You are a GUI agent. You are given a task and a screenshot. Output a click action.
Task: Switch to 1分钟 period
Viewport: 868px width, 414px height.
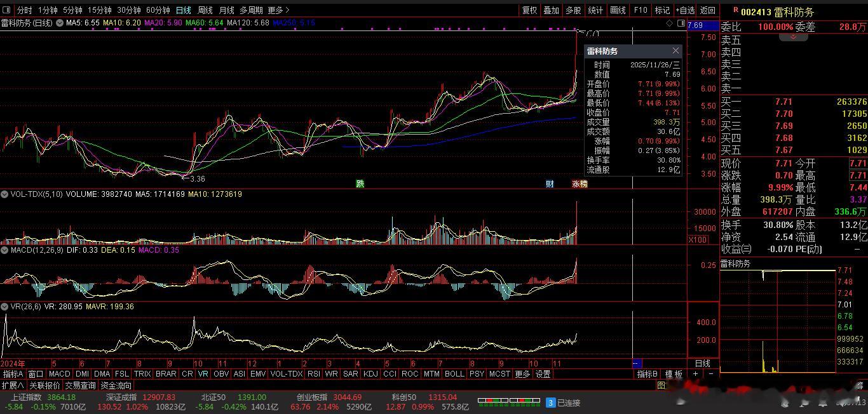point(48,10)
